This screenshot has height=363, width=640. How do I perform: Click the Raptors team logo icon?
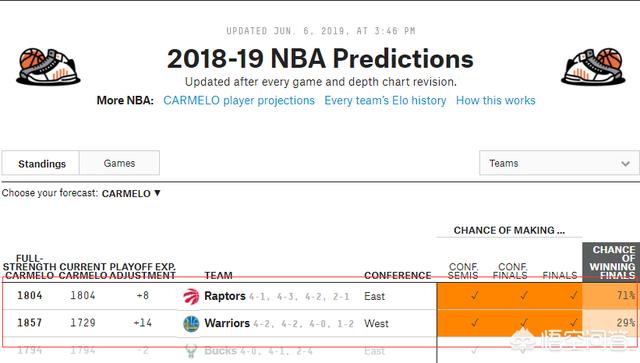pyautogui.click(x=191, y=296)
